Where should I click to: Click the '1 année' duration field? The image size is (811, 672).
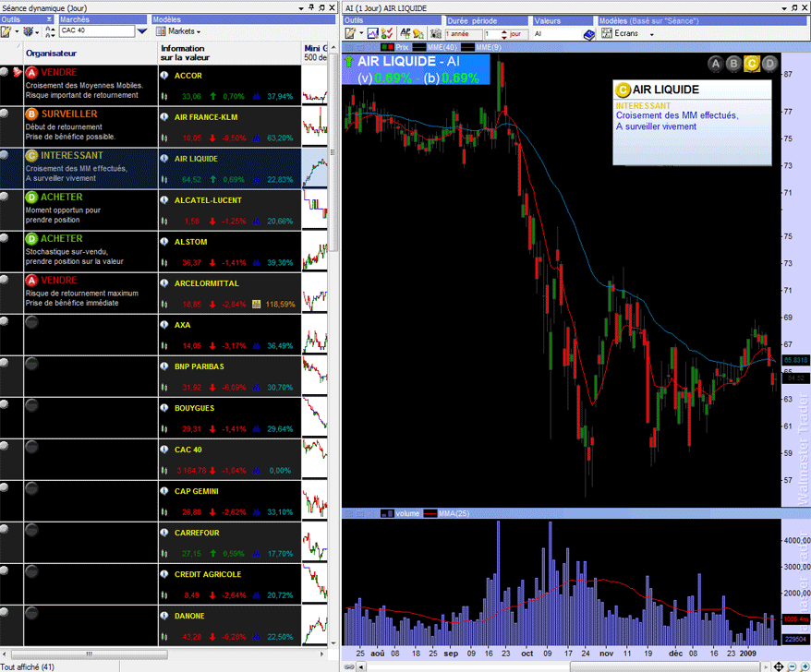(463, 34)
